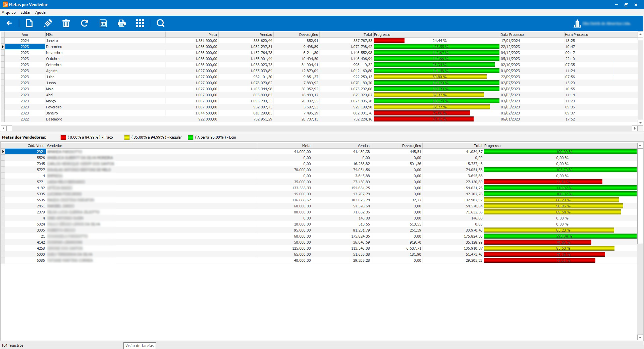Click the Devoluções header in upper grid
This screenshot has width=644, height=349.
coord(297,35)
